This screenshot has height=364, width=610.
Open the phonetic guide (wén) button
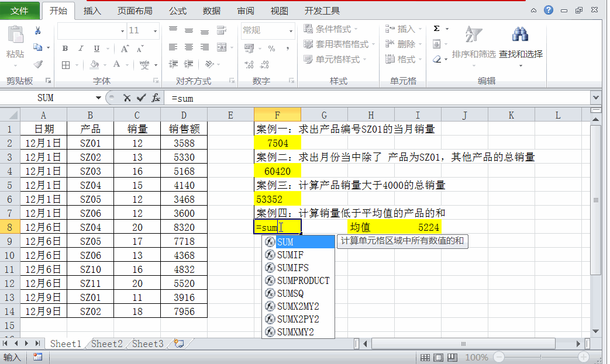(x=144, y=65)
